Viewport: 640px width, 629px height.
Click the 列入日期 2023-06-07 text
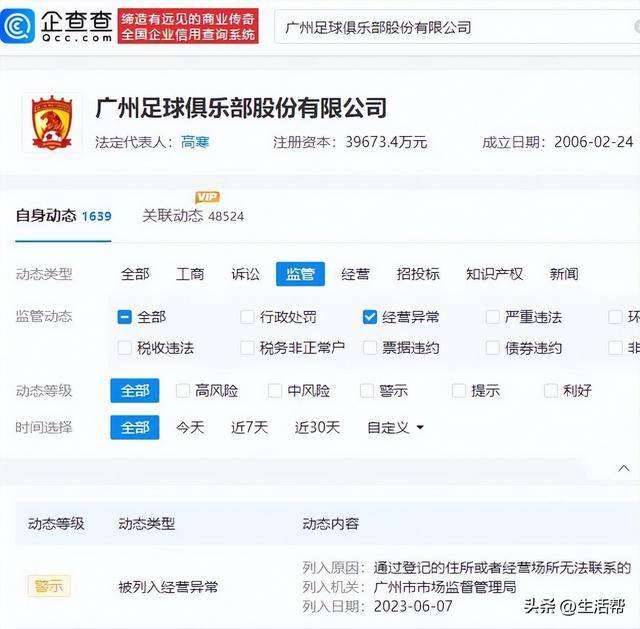[x=378, y=606]
